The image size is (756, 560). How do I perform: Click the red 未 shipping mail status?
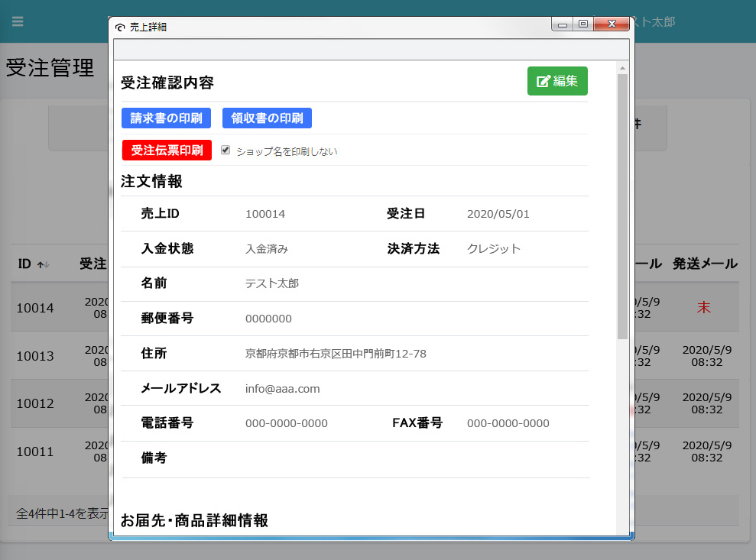pos(703,308)
